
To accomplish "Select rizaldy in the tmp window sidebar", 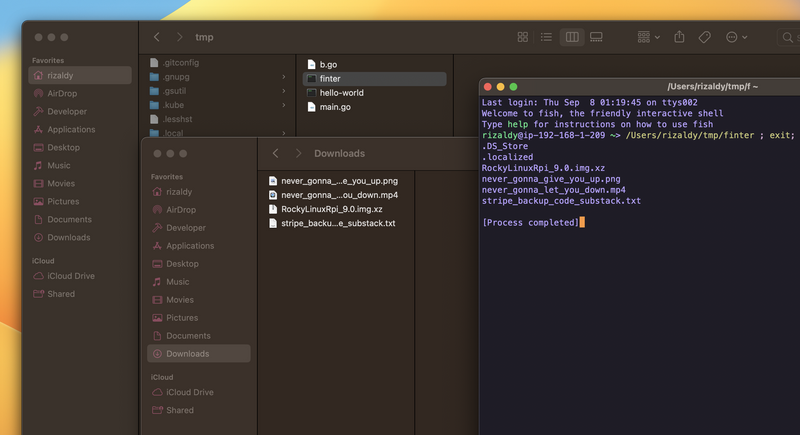I will (x=80, y=75).
